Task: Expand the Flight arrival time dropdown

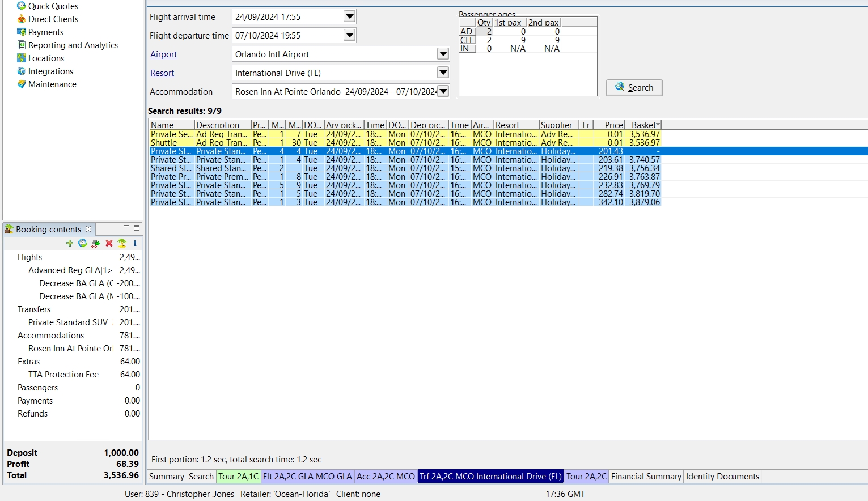Action: click(350, 16)
